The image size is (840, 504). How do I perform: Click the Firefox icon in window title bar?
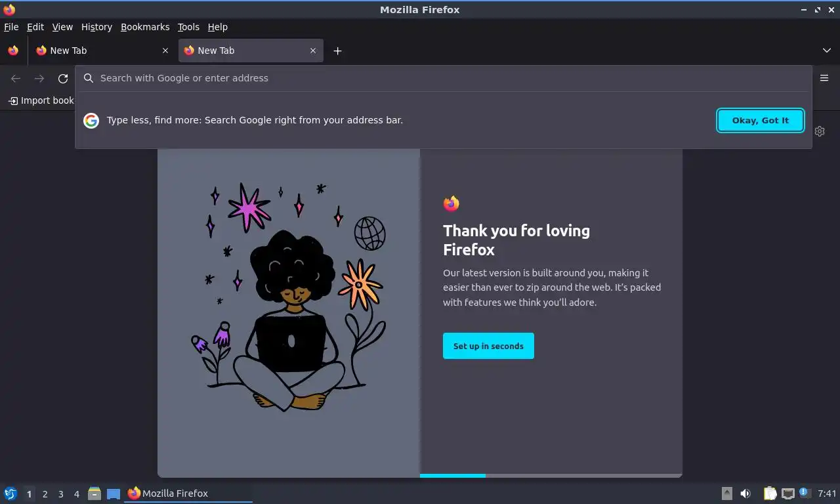[9, 9]
